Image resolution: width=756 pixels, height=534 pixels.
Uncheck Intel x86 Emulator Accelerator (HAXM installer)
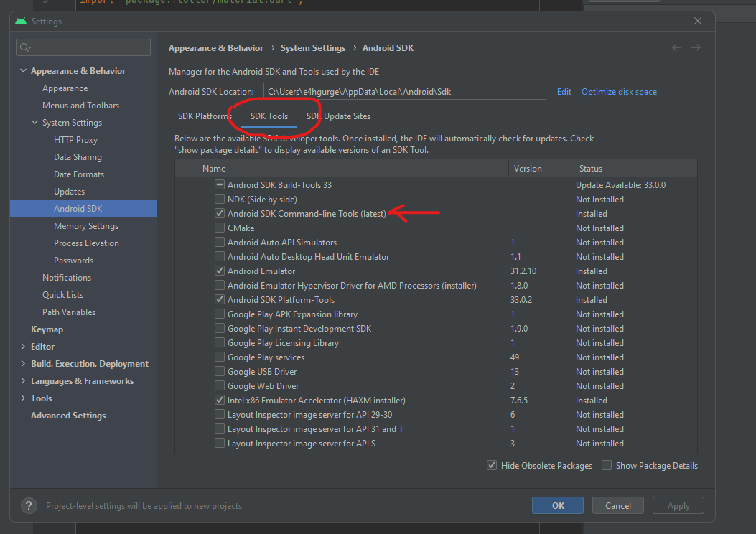click(x=220, y=400)
